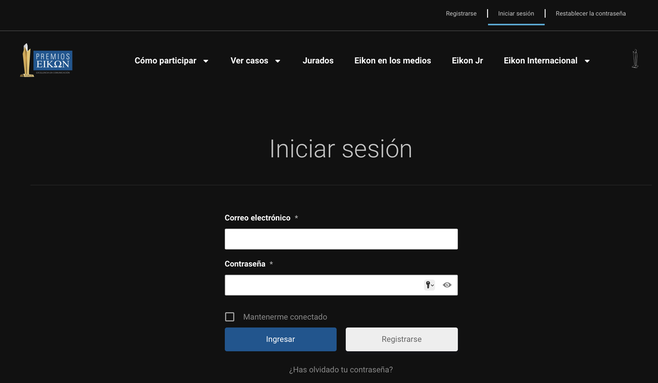Go to Eikon Jr page

[467, 61]
